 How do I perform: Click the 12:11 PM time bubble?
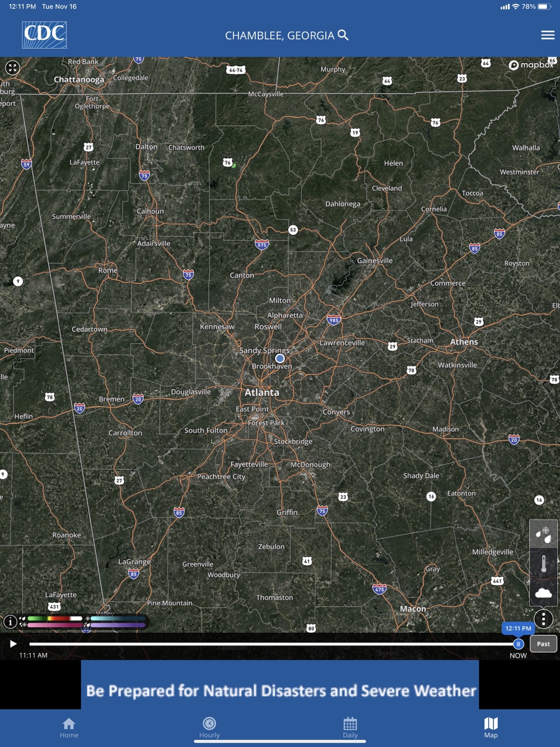coord(518,628)
